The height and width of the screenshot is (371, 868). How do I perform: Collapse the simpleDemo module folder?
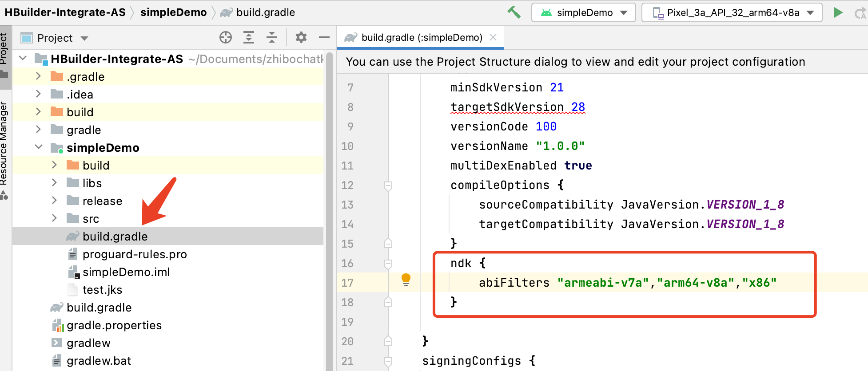pyautogui.click(x=39, y=147)
